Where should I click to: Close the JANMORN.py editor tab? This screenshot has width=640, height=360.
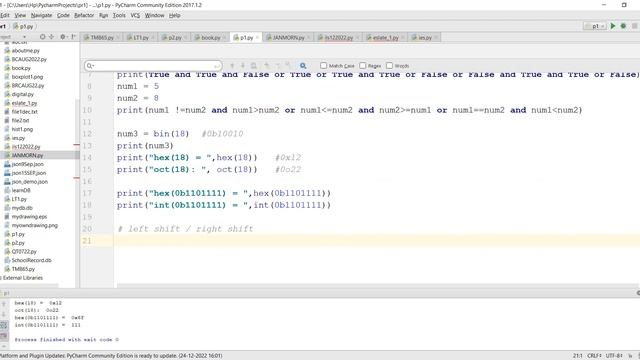[x=309, y=38]
